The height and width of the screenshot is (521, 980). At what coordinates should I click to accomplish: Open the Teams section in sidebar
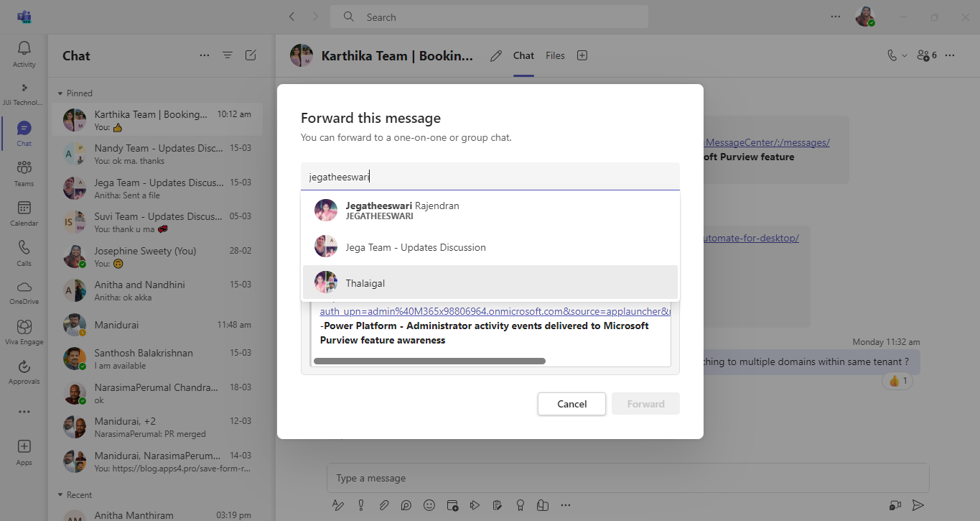point(24,172)
